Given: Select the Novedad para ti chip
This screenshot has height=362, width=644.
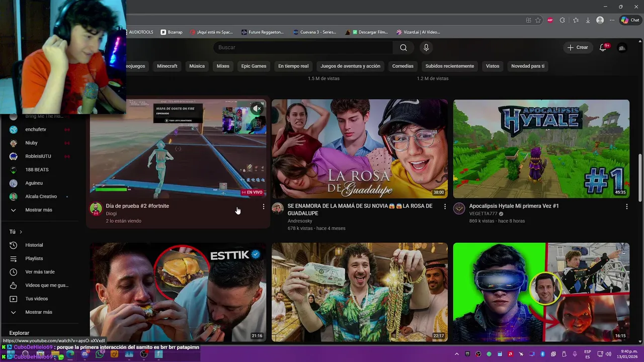Looking at the screenshot, I should [x=528, y=66].
